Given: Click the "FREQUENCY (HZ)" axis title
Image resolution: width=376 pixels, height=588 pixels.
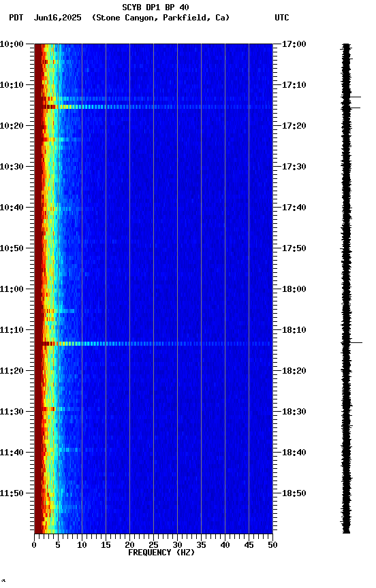Looking at the screenshot, I should (x=161, y=553).
